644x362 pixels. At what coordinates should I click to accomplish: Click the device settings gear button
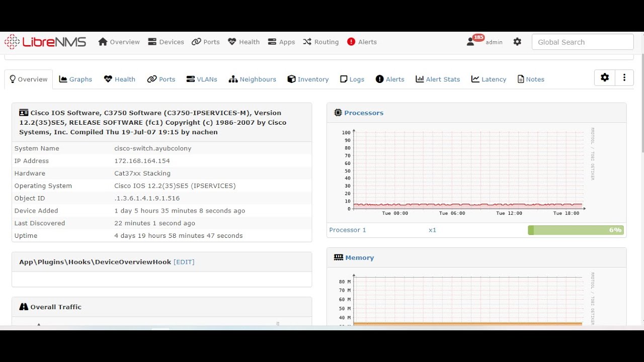click(605, 77)
